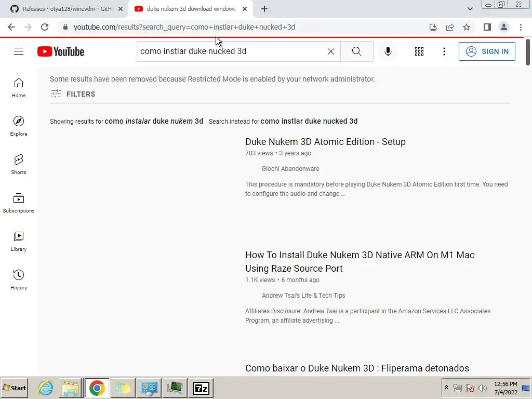Click the Affiliates Disclosure description text
532x399 pixels.
pyautogui.click(x=368, y=315)
